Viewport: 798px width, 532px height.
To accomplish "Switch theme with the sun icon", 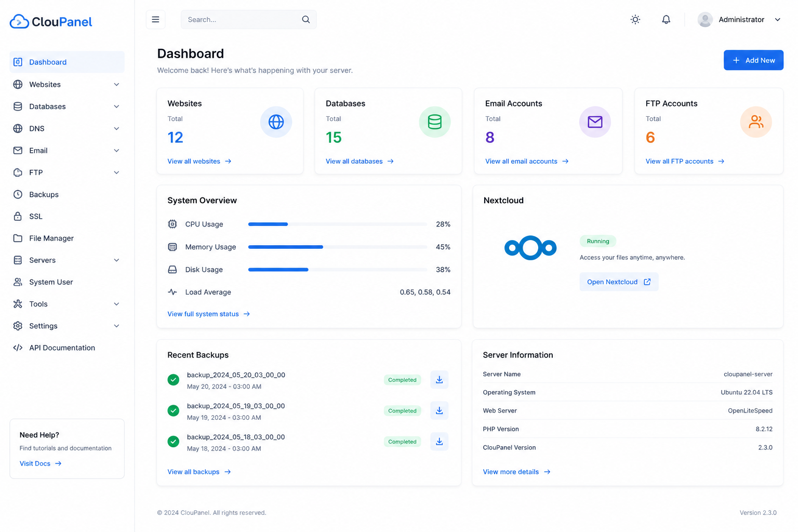I will [x=635, y=20].
